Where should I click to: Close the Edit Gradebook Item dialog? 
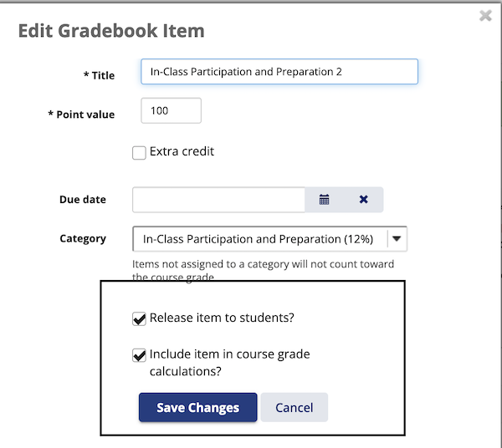[484, 15]
